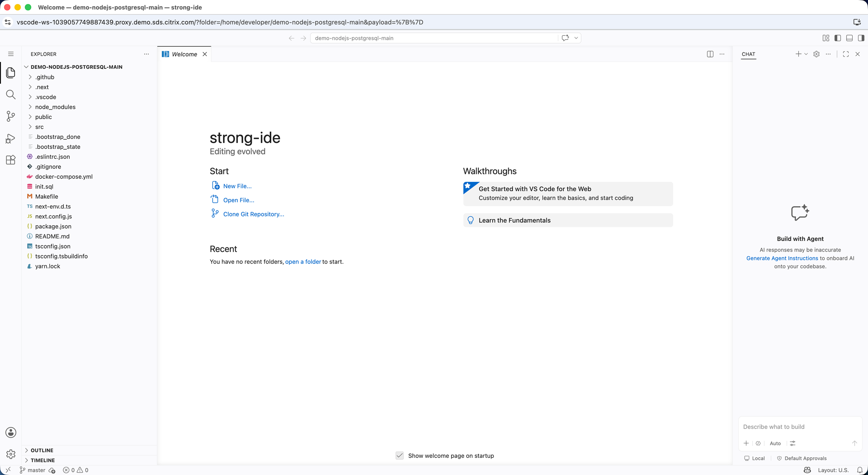
Task: Open the Accounts menu icon
Action: pyautogui.click(x=11, y=432)
